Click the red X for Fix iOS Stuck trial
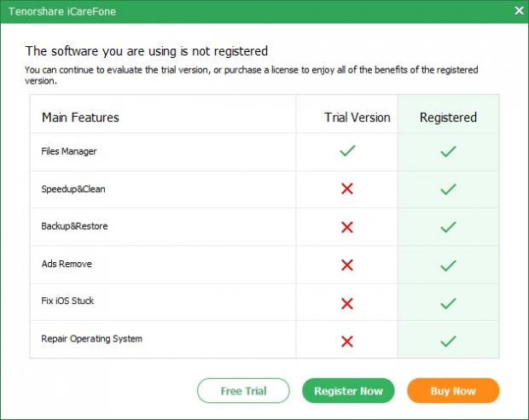529x420 pixels. (x=346, y=303)
